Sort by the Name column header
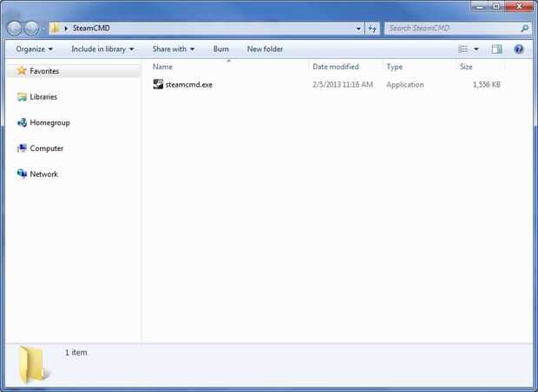The image size is (538, 392). (x=162, y=67)
